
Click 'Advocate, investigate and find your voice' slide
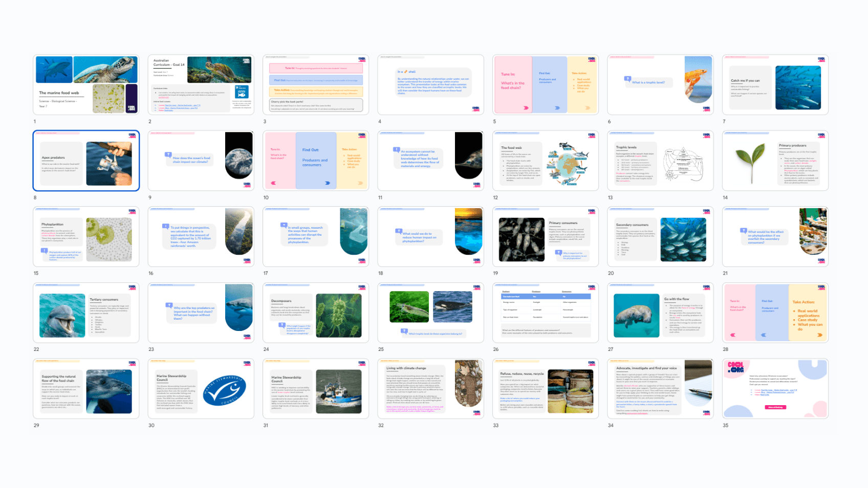point(660,389)
